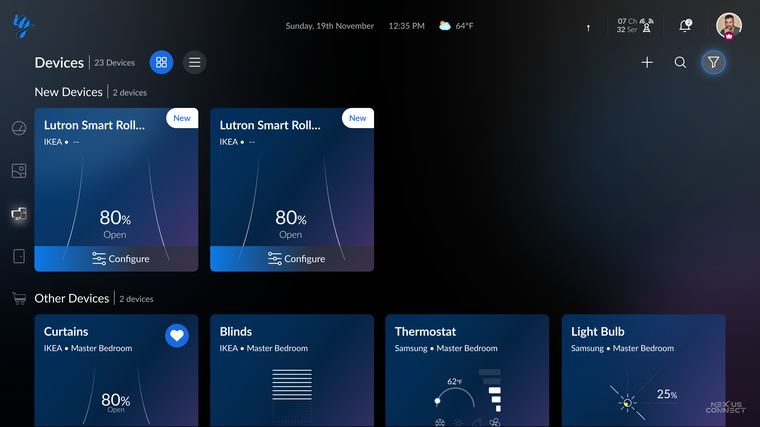This screenshot has height=427, width=760.
Task: Open channel and server status indicator
Action: click(x=635, y=26)
